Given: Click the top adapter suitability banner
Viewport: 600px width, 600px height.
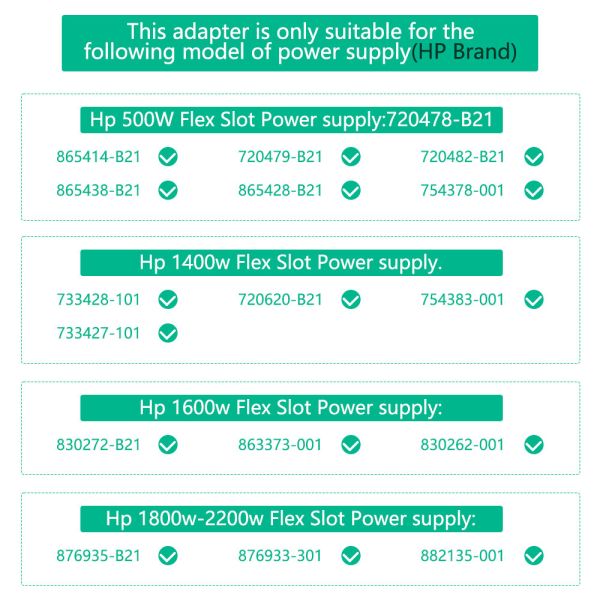Looking at the screenshot, I should click(x=300, y=43).
